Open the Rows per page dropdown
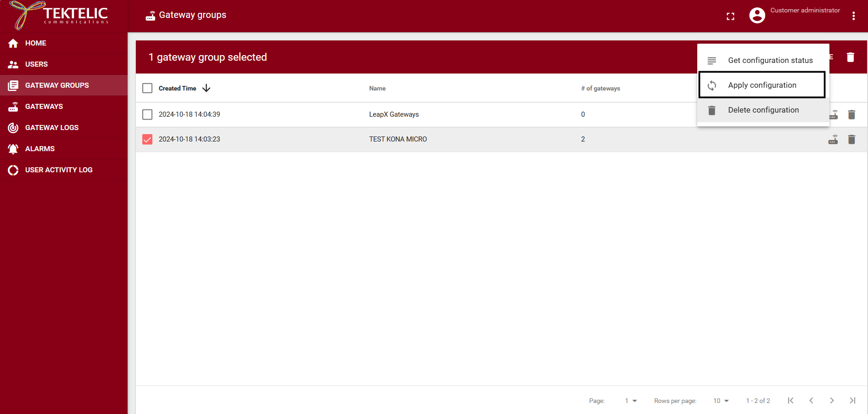 [721, 401]
